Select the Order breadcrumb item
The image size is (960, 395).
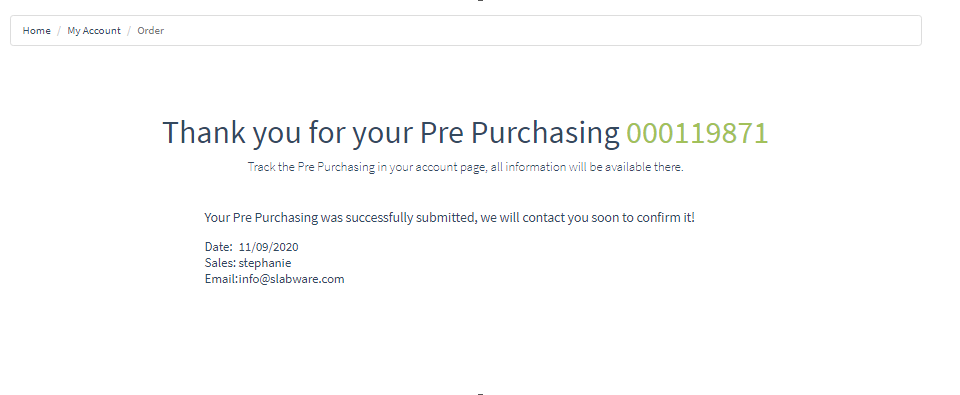pos(151,31)
